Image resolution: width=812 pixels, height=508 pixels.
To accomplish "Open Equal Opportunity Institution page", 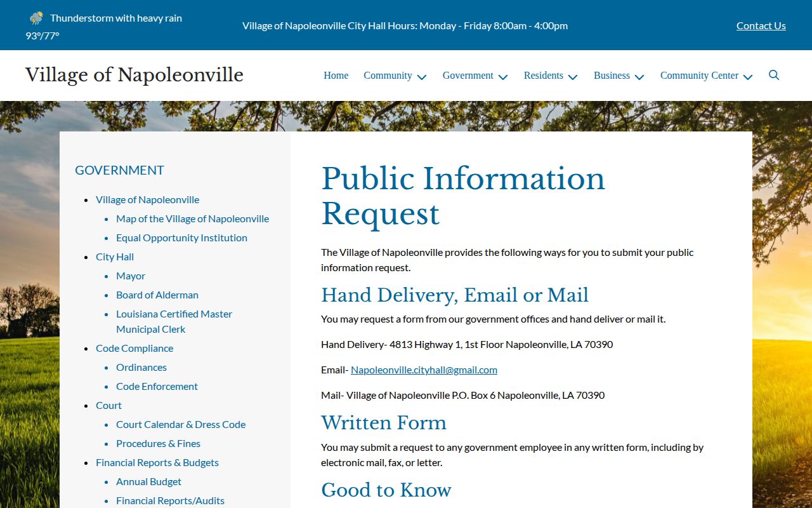I will tap(181, 237).
